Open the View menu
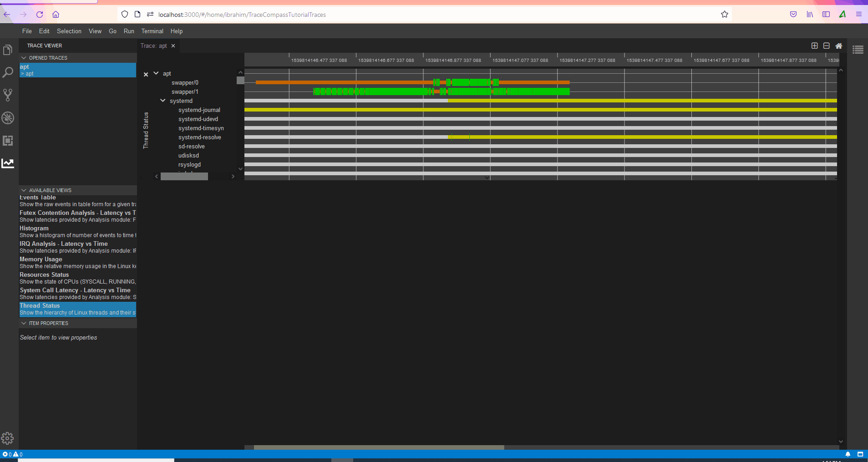Image resolution: width=868 pixels, height=462 pixels. click(95, 31)
